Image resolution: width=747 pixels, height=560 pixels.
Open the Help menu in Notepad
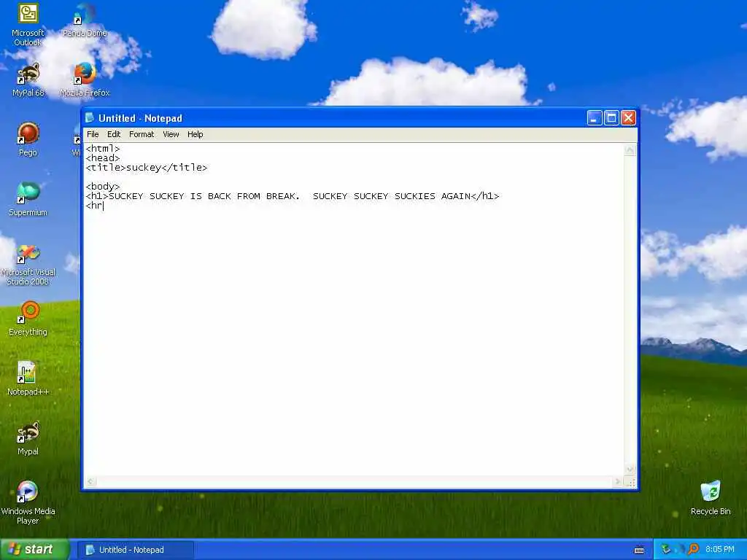(x=195, y=134)
